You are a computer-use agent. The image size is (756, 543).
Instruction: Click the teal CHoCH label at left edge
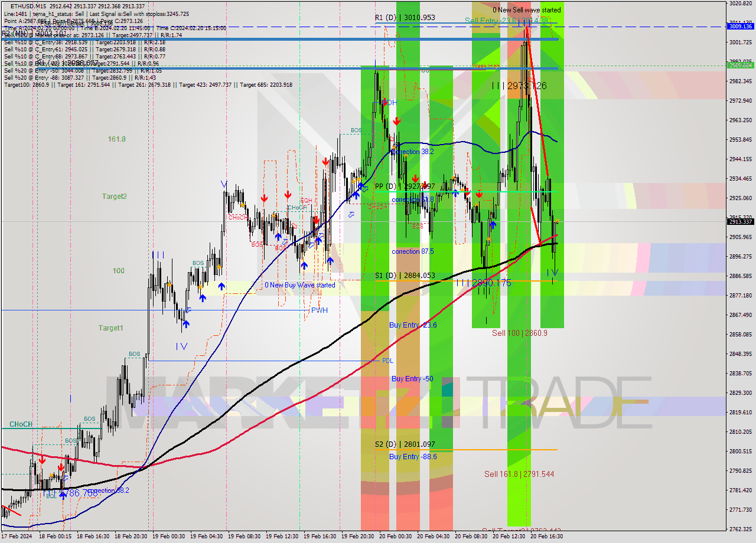click(21, 424)
